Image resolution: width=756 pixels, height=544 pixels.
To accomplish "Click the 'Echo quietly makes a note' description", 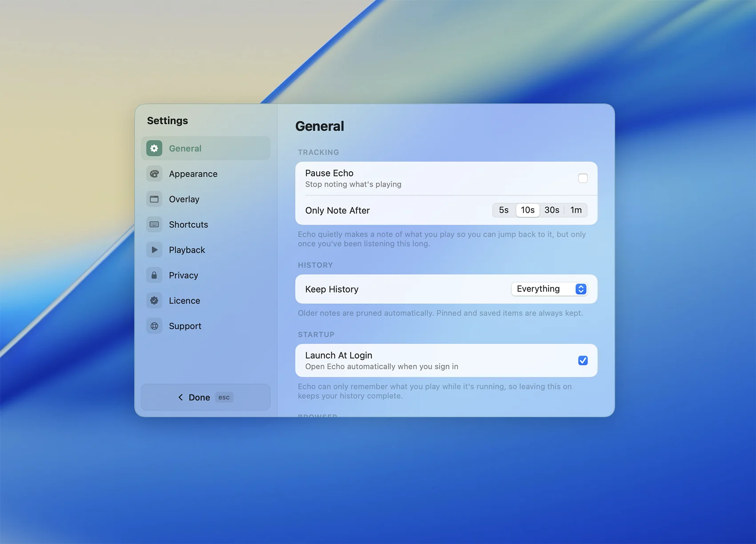I will [442, 239].
